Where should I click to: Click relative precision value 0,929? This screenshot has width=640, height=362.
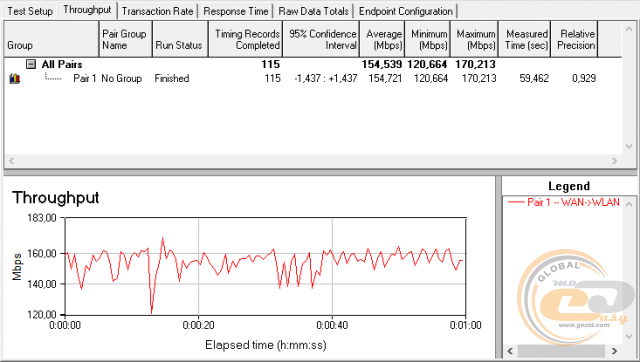coord(584,78)
